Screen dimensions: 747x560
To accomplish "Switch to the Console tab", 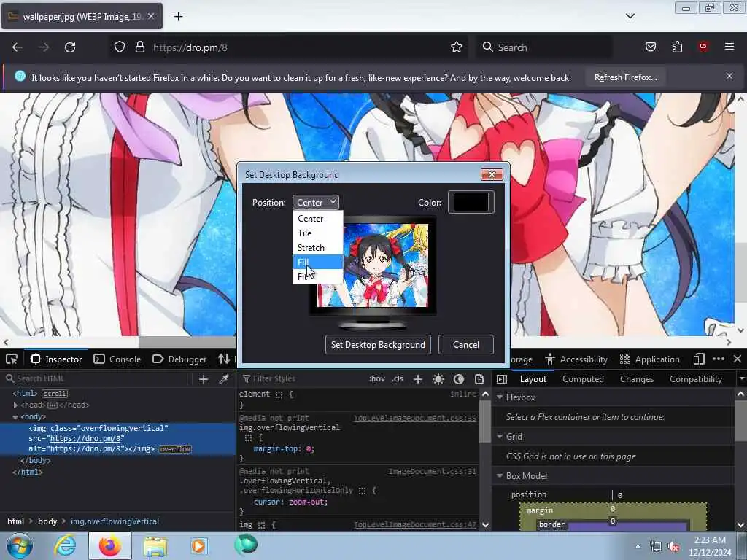I will pos(117,359).
